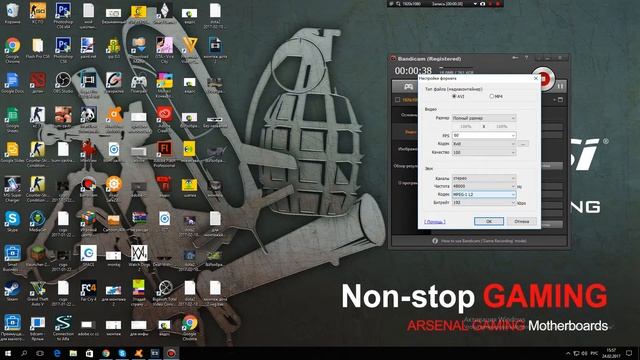The width and height of the screenshot is (640, 360).
Task: Close the format settings dialog
Action: click(536, 78)
